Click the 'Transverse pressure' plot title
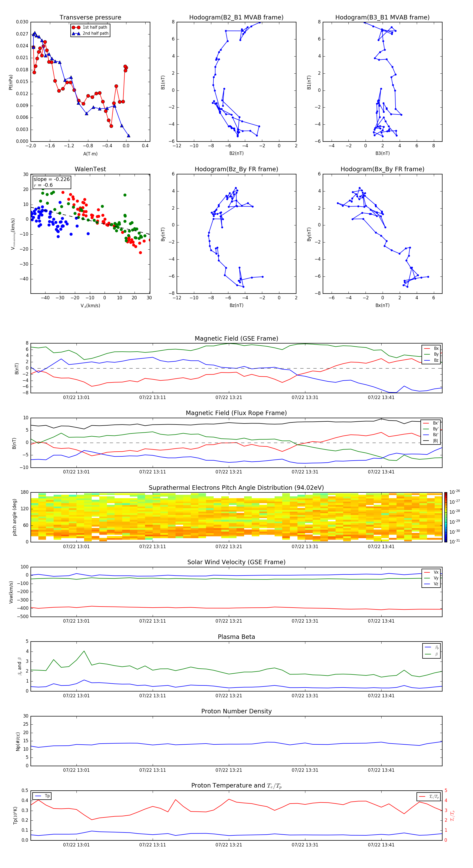This screenshot has height=868, width=473. pyautogui.click(x=90, y=18)
